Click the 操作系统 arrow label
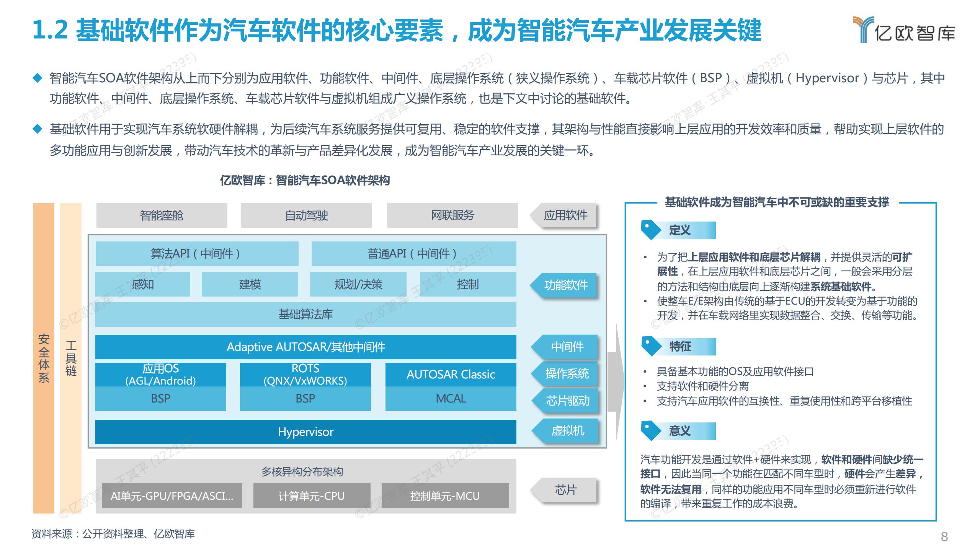980x551 pixels. (564, 373)
